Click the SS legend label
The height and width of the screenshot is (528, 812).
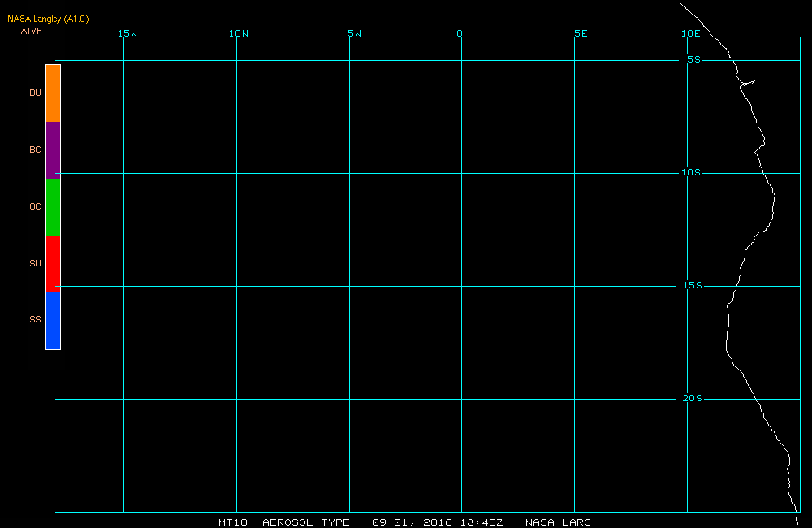coord(35,320)
